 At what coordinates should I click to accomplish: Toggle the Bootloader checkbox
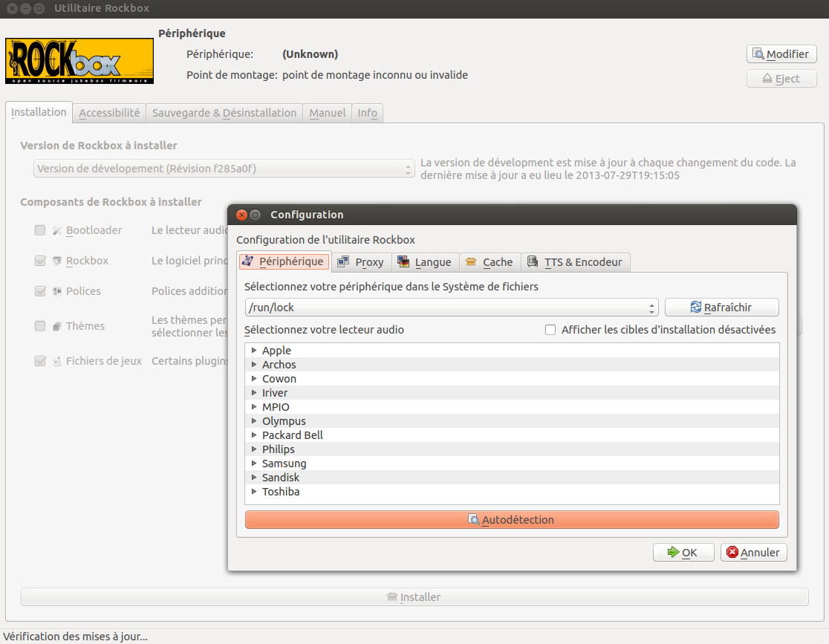pyautogui.click(x=40, y=231)
